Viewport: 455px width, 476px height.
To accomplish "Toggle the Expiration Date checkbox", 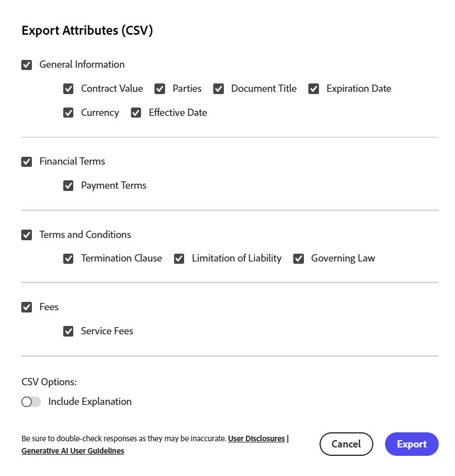I will (314, 89).
